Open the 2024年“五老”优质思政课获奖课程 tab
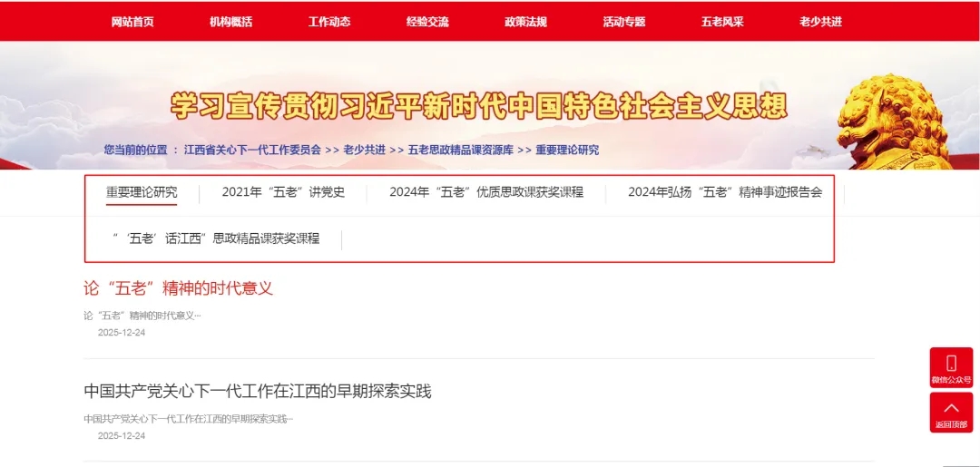Screen dimensions: 980x467 tap(485, 192)
